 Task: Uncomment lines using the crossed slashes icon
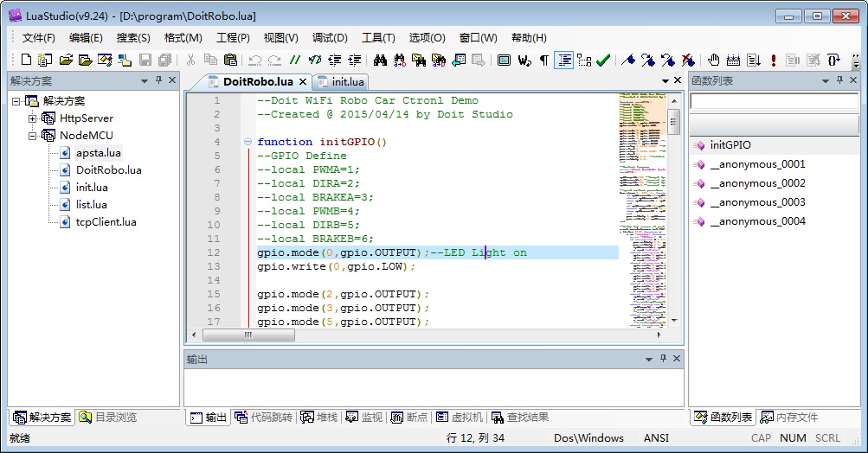pos(315,60)
